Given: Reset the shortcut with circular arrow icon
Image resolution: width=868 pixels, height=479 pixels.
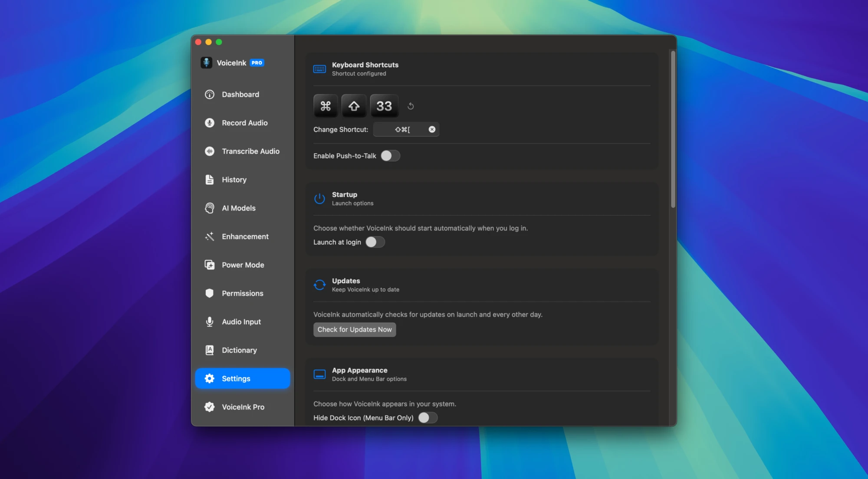Looking at the screenshot, I should [x=411, y=106].
